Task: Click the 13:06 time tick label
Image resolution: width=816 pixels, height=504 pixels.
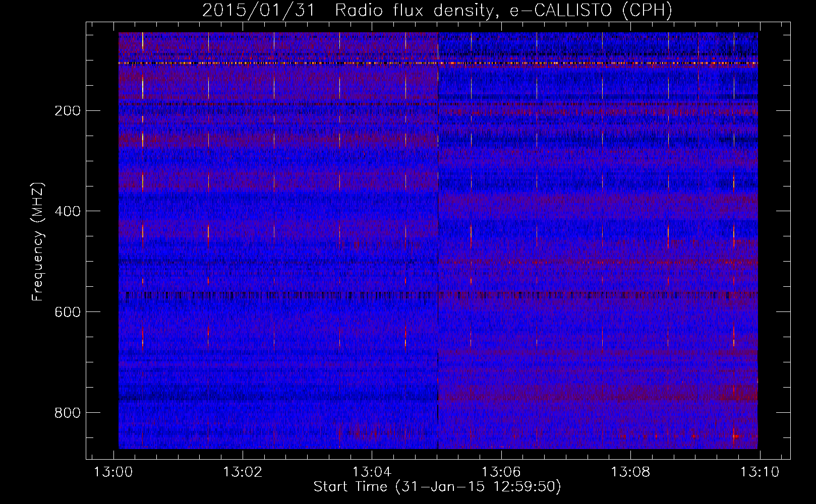Action: pos(501,472)
